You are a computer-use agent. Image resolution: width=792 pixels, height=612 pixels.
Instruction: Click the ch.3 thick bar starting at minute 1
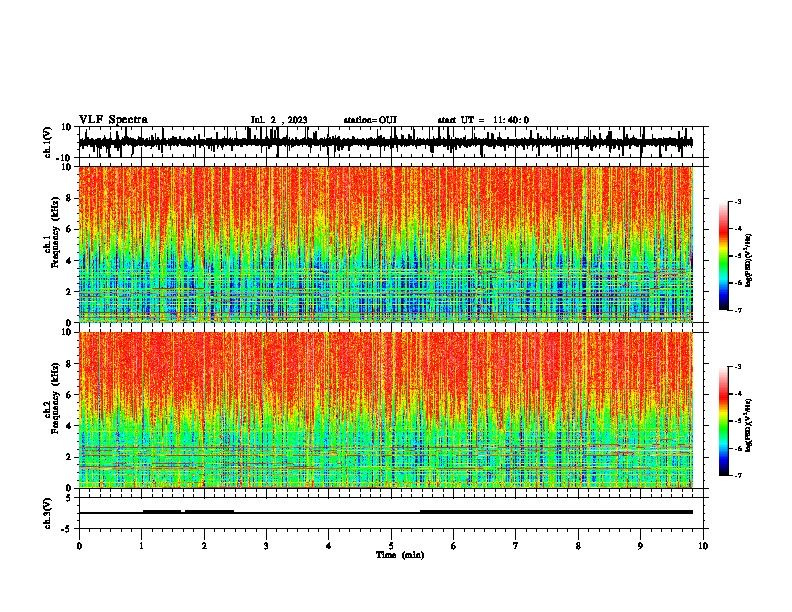coord(162,512)
